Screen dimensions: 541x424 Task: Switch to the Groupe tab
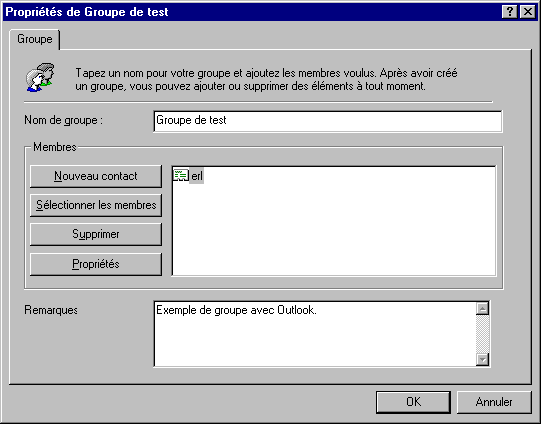[x=35, y=39]
